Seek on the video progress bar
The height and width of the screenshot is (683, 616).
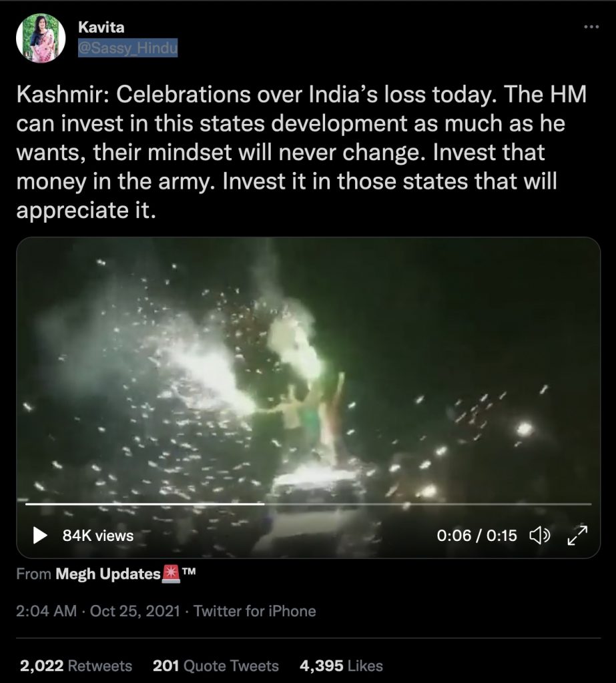tap(308, 504)
